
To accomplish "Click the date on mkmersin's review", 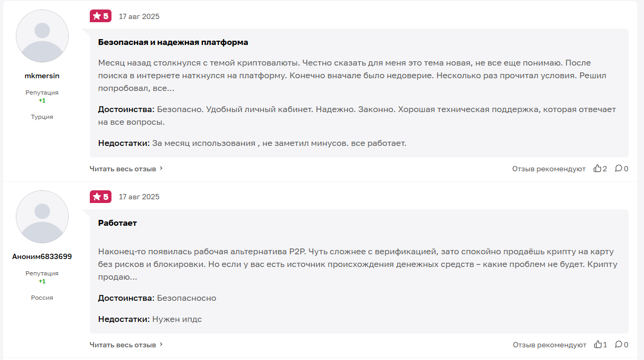I will [139, 16].
